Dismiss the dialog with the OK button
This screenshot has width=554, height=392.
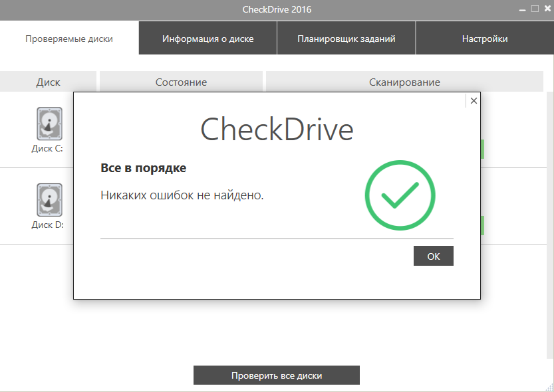pyautogui.click(x=433, y=256)
